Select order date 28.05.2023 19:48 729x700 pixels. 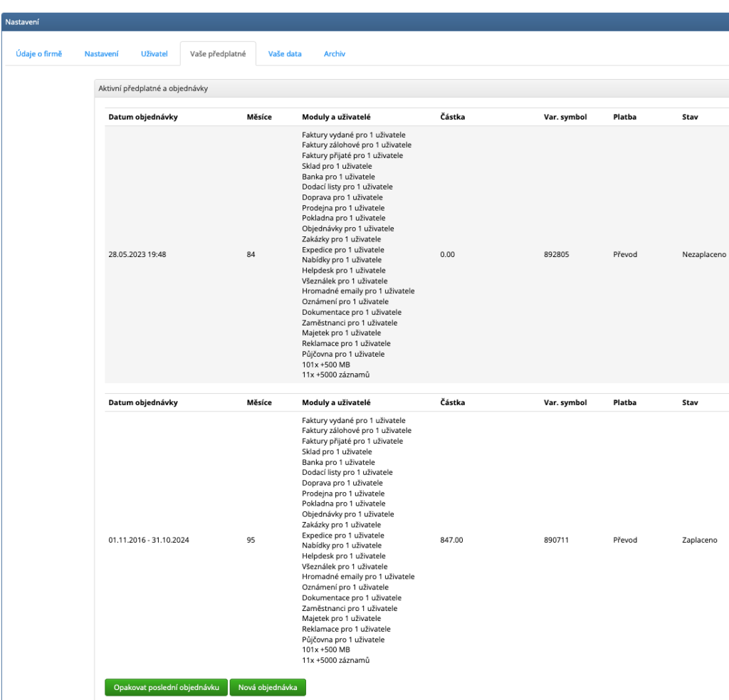point(138,254)
